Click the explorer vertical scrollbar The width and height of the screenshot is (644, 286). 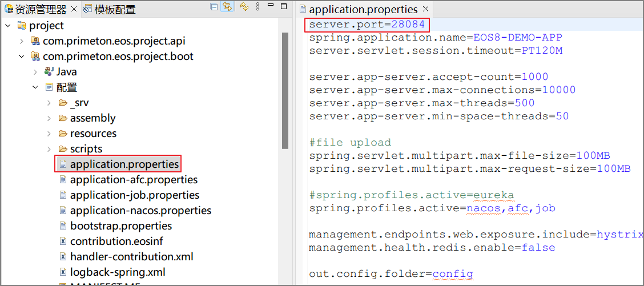[285, 91]
